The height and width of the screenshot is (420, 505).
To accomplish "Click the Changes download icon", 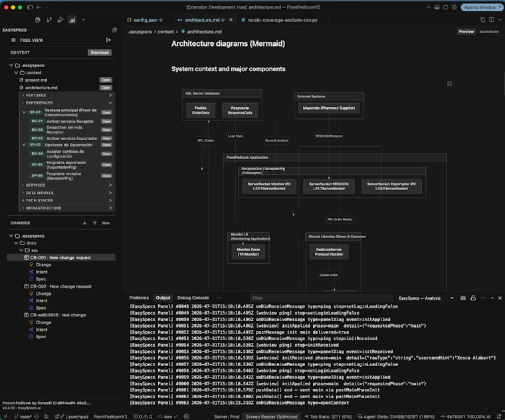I will click(84, 223).
